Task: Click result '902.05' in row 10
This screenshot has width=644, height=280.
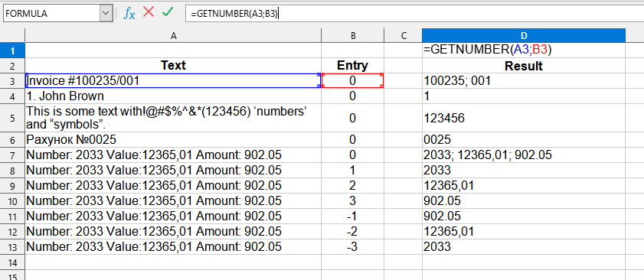Action: 524,201
